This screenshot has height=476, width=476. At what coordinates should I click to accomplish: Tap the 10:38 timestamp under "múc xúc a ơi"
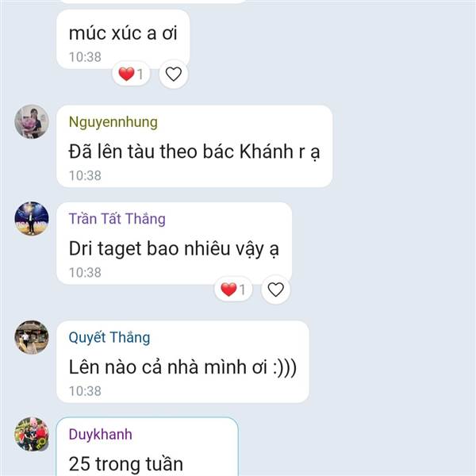point(85,57)
